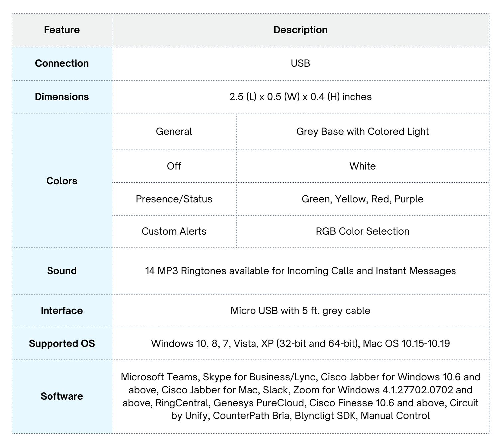Click the White color value cell
This screenshot has width=504, height=447.
(x=362, y=166)
